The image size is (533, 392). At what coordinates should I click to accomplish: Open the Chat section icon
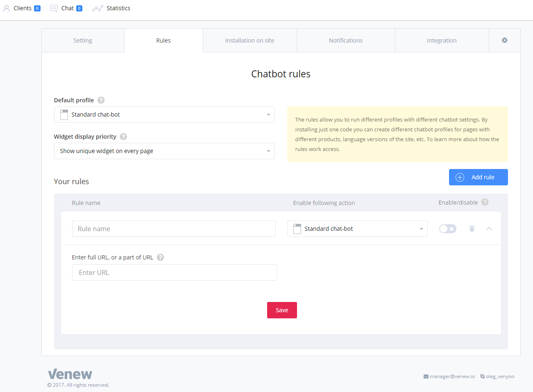54,8
